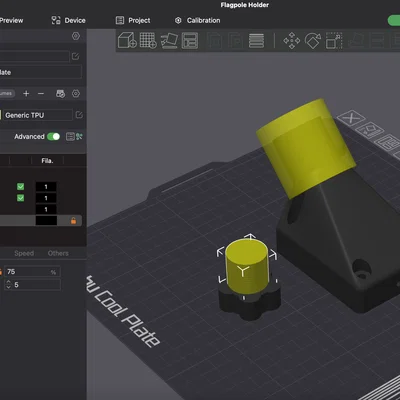
Task: Open the Generic TPU filament dropdown
Action: 36,115
